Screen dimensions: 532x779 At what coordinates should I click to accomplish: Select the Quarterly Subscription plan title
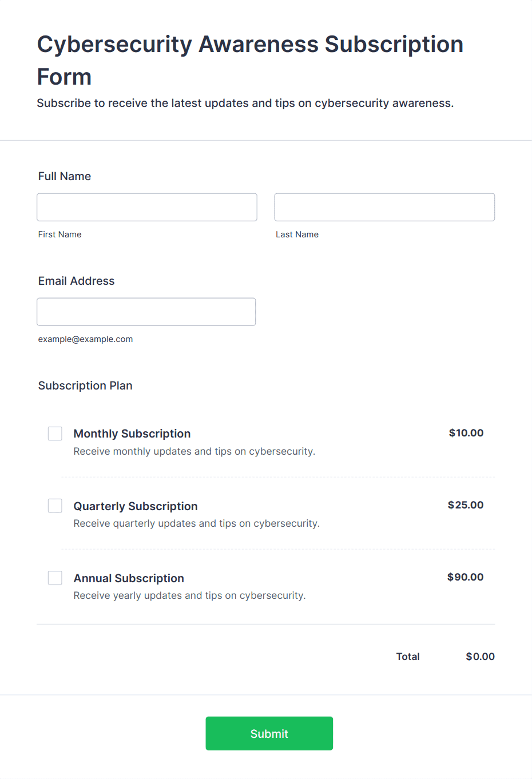click(x=136, y=506)
